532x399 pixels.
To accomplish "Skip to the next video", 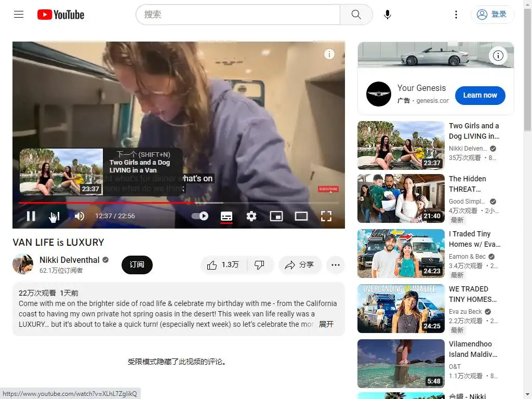I will tap(54, 216).
